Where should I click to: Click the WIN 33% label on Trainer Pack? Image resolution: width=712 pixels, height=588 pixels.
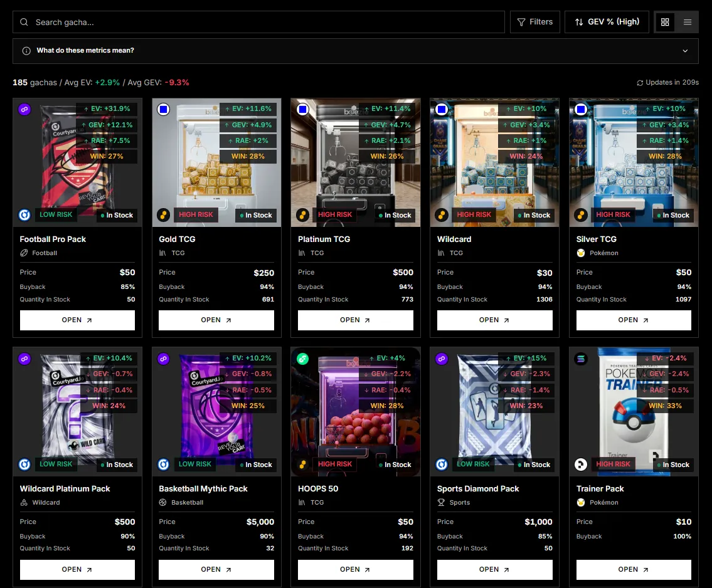coord(665,406)
